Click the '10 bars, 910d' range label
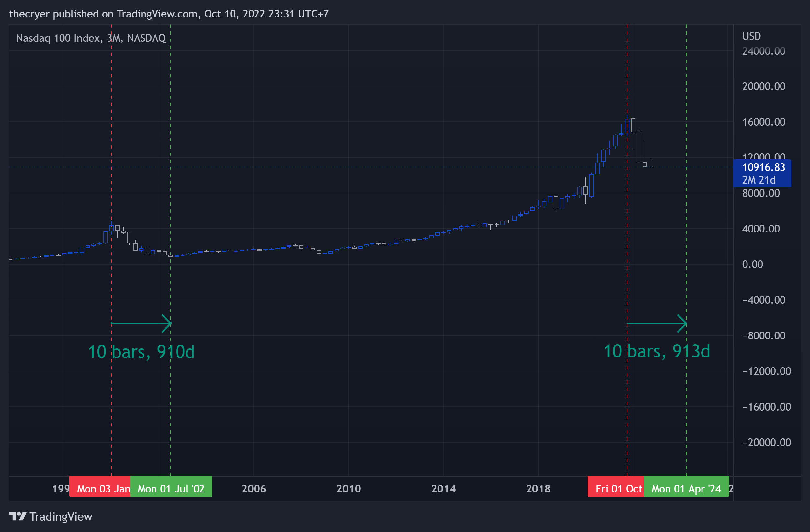This screenshot has width=810, height=532. pyautogui.click(x=141, y=351)
